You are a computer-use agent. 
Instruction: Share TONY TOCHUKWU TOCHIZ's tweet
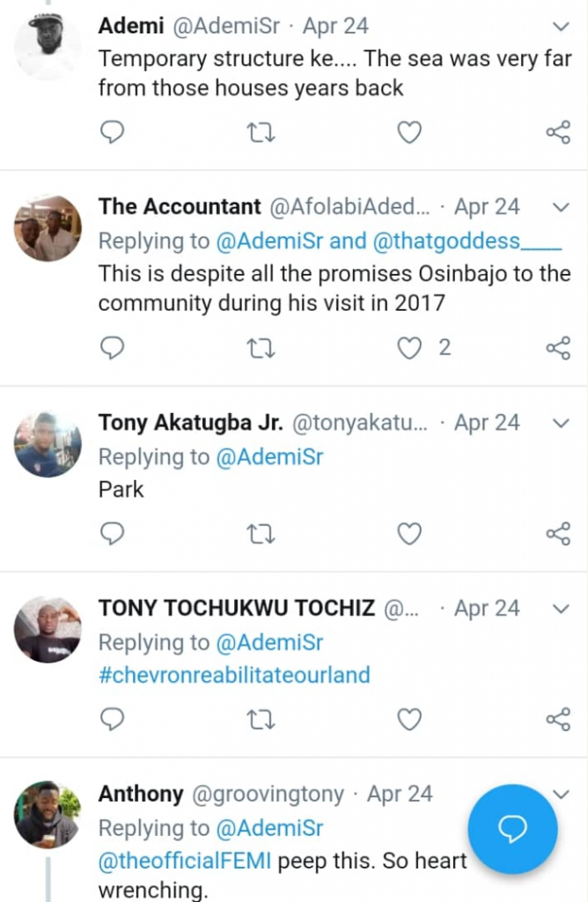coord(558,720)
